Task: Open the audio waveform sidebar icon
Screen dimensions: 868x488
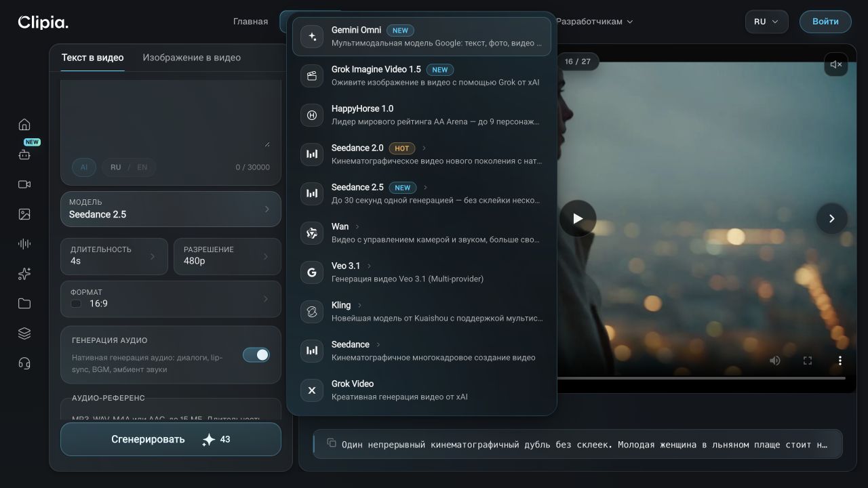Action: pos(24,244)
